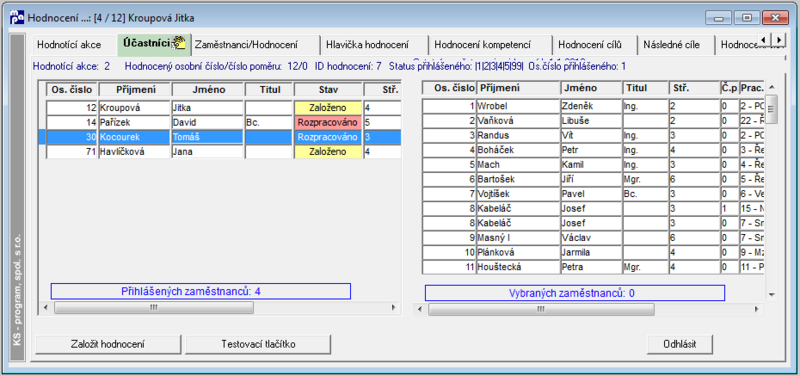Click the left table Příjmení column header
The width and height of the screenshot is (800, 376).
pos(135,90)
